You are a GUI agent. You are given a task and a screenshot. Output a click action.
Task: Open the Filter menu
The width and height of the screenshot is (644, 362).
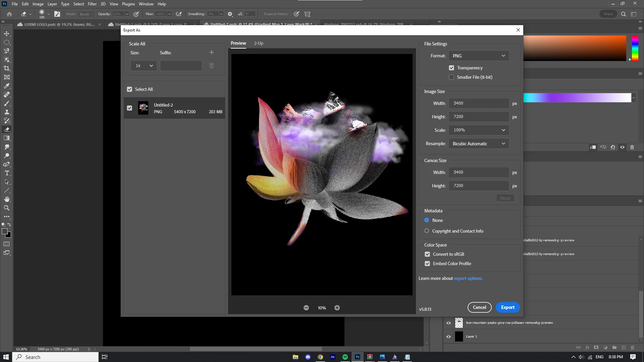92,4
